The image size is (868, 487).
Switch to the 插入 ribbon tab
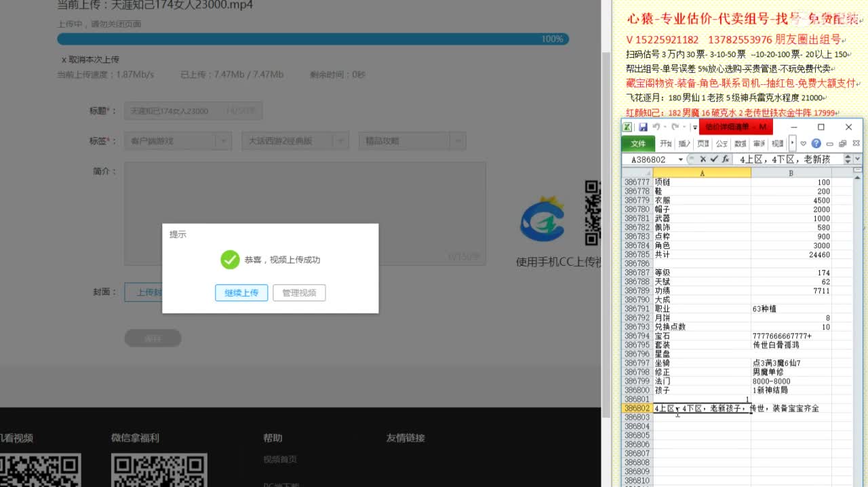pyautogui.click(x=684, y=143)
